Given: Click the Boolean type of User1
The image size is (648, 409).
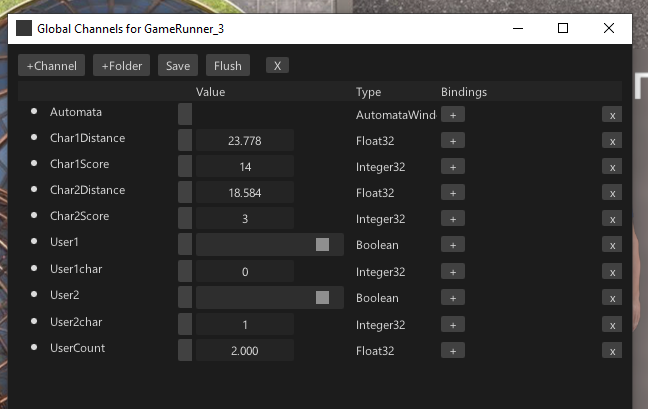Looking at the screenshot, I should point(377,245).
